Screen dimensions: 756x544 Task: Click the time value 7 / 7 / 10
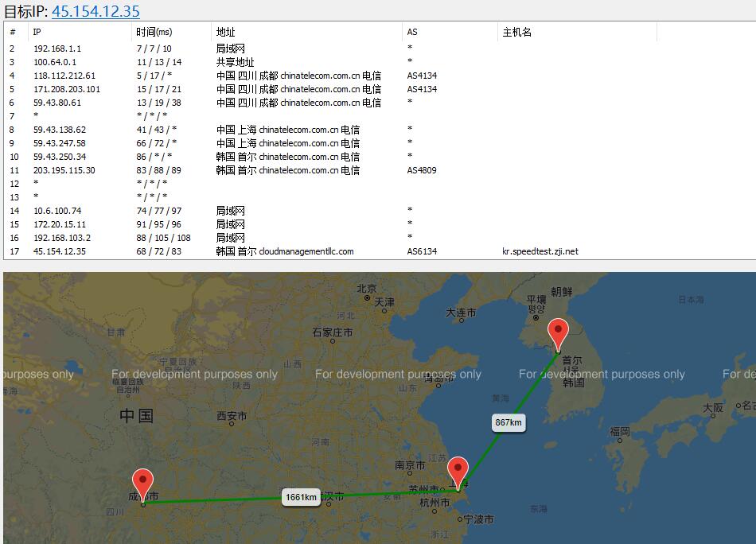pos(154,49)
